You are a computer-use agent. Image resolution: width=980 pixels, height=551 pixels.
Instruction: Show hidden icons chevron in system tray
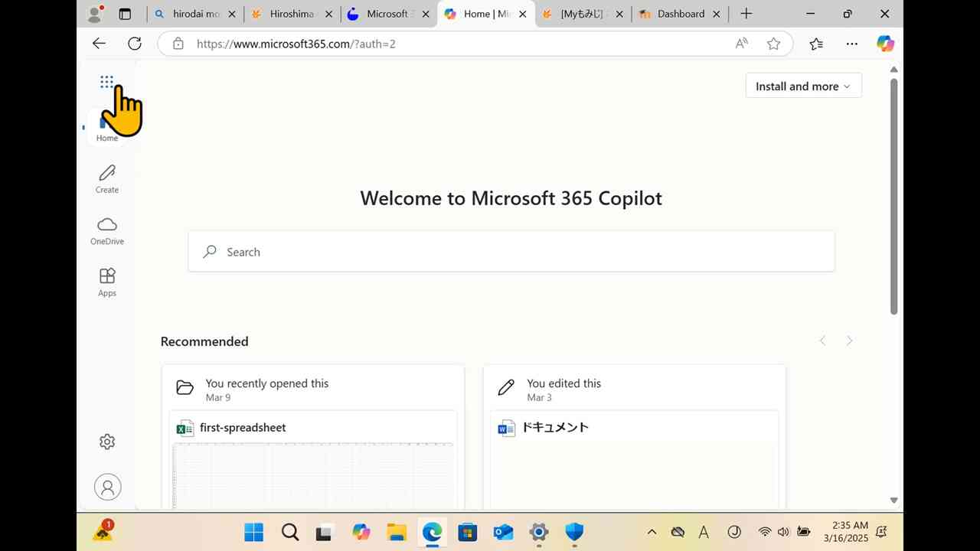[x=652, y=532]
